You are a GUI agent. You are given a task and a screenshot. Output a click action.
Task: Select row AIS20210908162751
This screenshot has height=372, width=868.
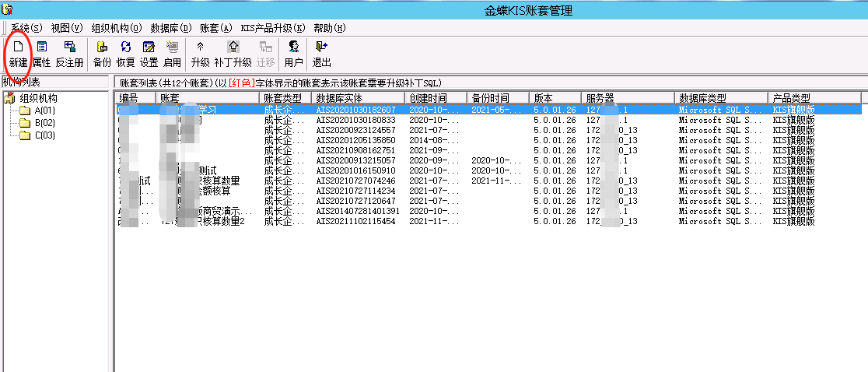tap(488, 150)
